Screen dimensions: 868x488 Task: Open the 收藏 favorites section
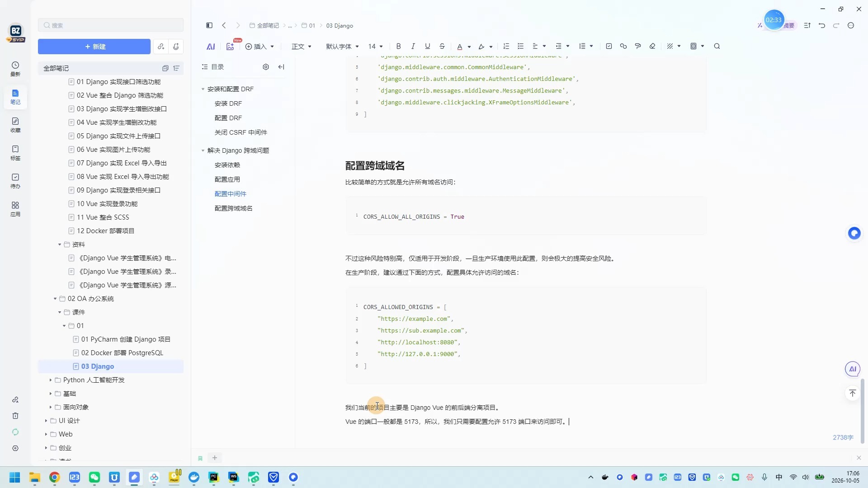[x=15, y=125]
